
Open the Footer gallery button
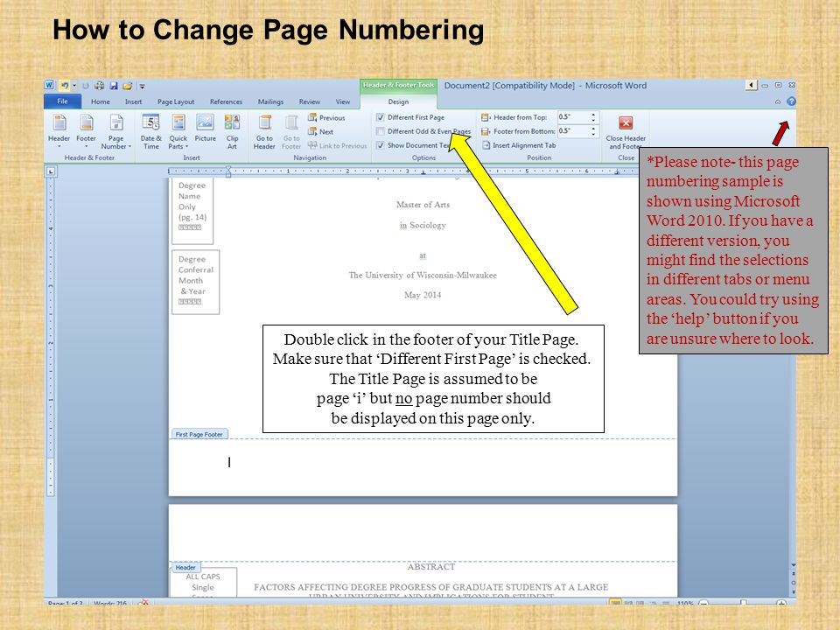pyautogui.click(x=86, y=131)
